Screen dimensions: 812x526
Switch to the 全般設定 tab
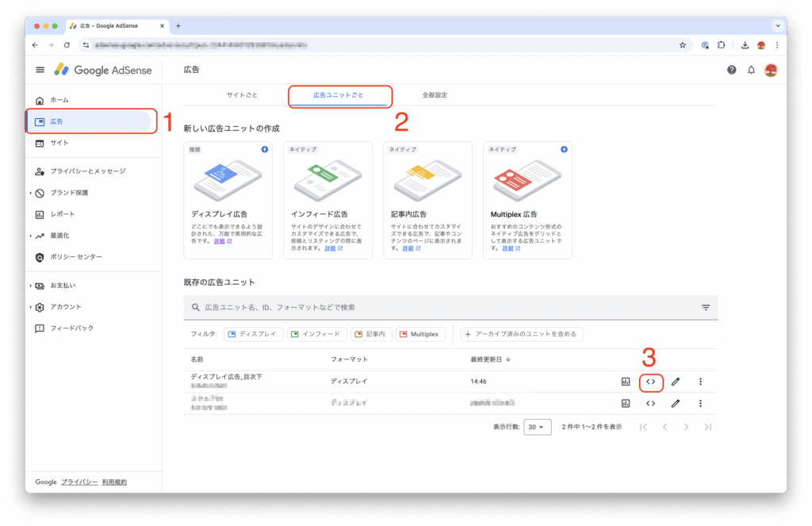click(435, 95)
